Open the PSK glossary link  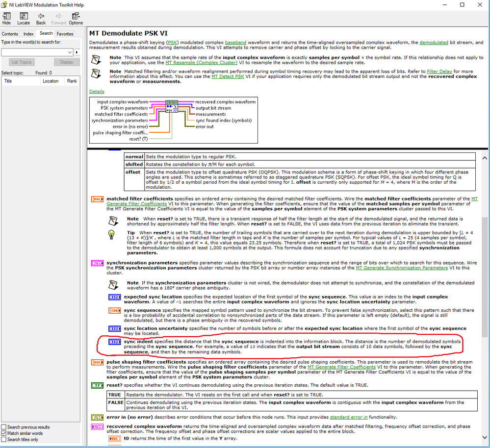(172, 43)
